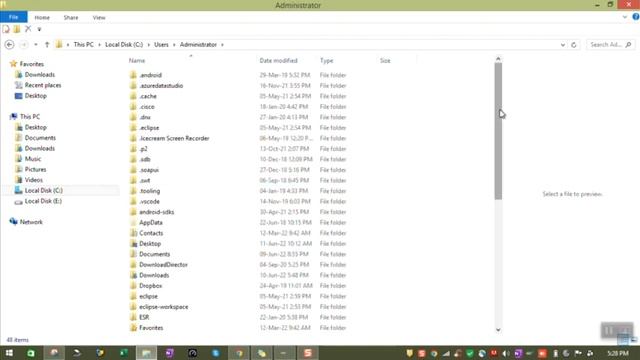Sort by the Date modified column header
The image size is (640, 360).
278,60
